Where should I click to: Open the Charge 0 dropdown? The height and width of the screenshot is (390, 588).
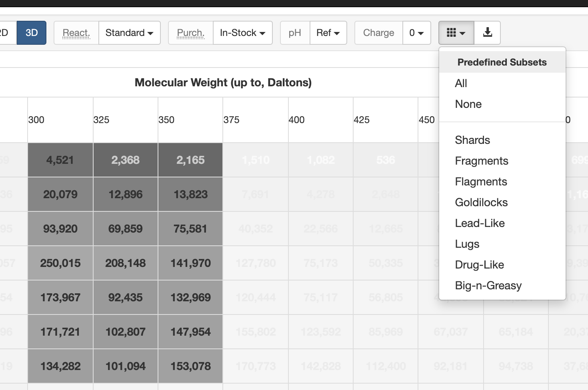[416, 33]
